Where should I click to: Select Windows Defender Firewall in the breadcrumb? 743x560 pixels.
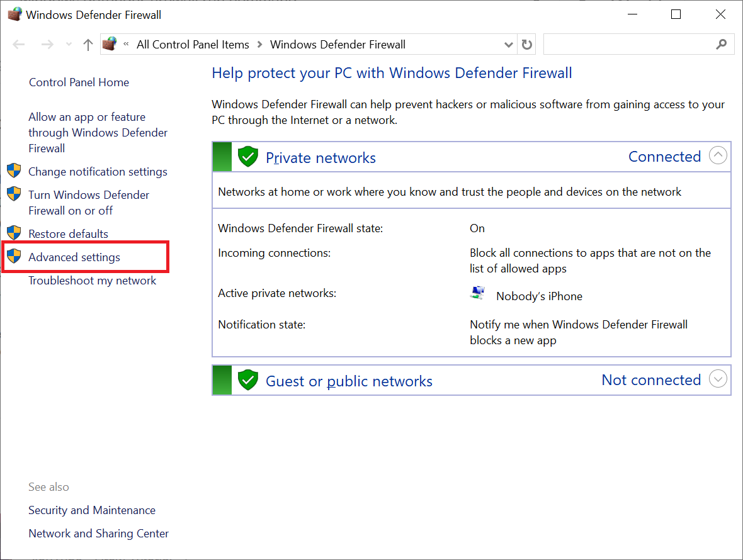337,44
